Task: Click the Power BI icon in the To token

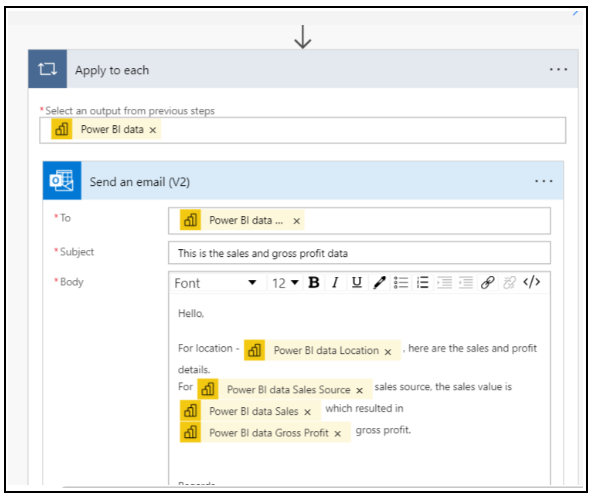Action: pos(190,220)
